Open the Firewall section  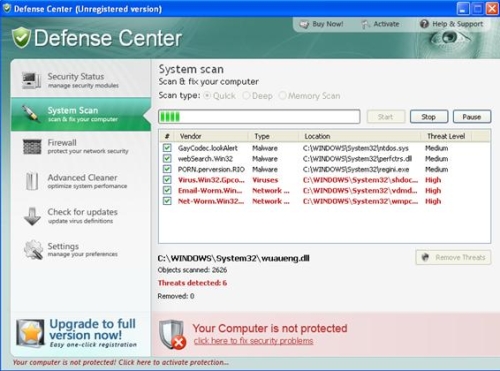(x=81, y=147)
